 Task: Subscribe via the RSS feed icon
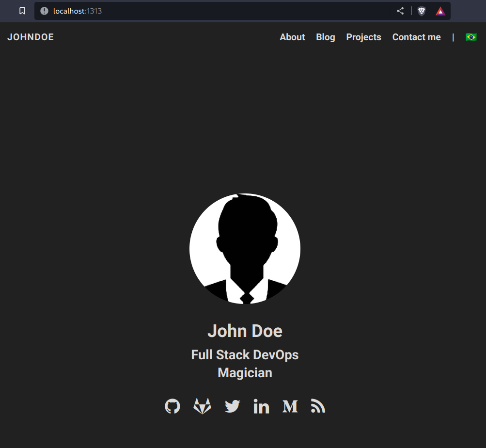click(318, 406)
